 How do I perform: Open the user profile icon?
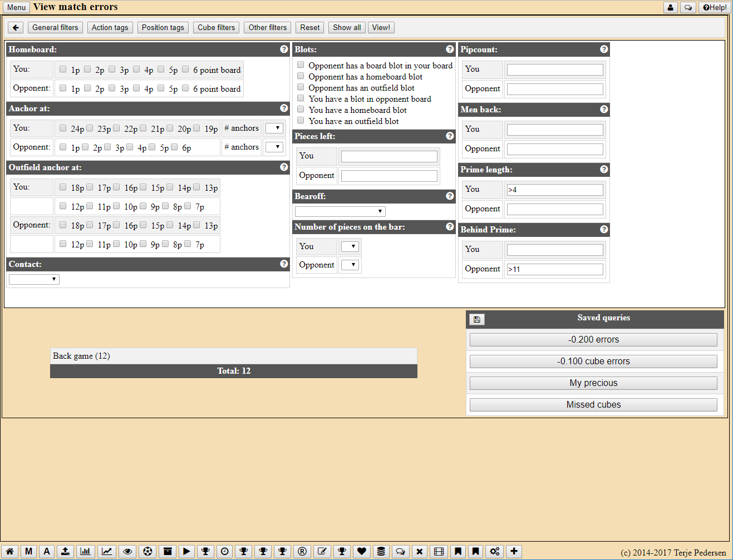(671, 7)
